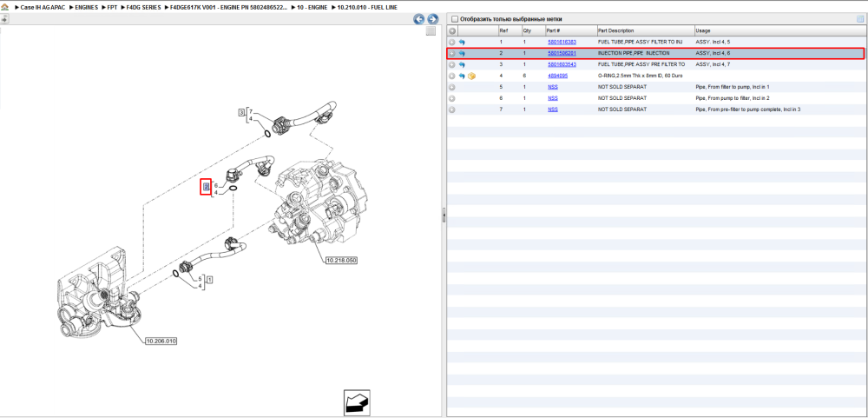Click the panel splitter handle between panes
Image resolution: width=868 pixels, height=418 pixels.
[444, 216]
